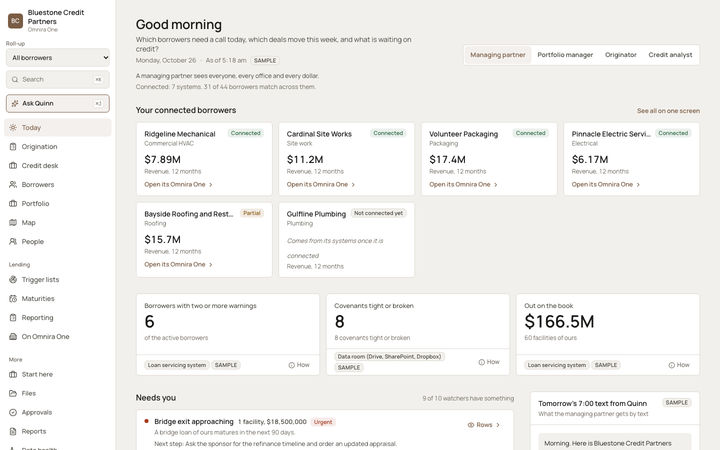
Task: Click the Credit desk sidebar icon
Action: tap(13, 165)
